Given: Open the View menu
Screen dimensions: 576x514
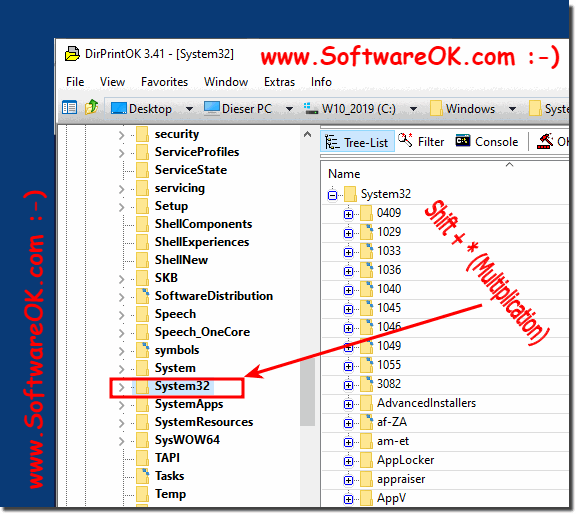Looking at the screenshot, I should [112, 82].
